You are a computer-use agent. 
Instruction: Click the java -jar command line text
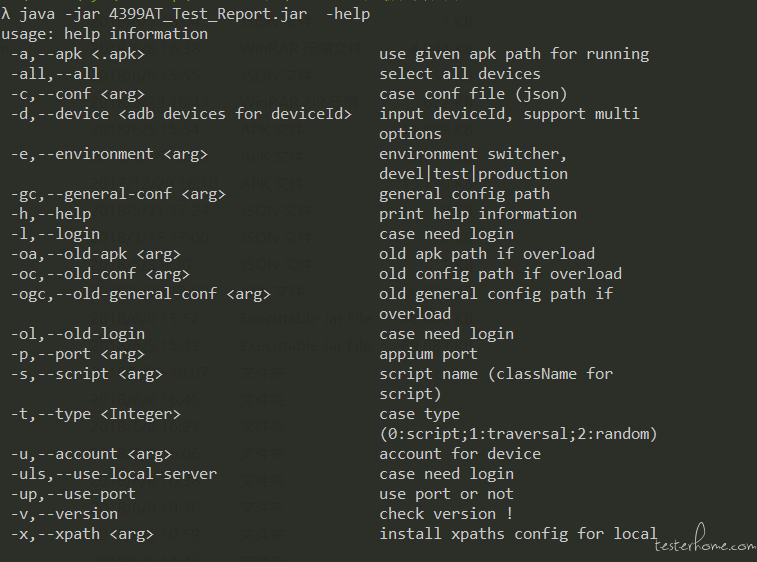[185, 14]
